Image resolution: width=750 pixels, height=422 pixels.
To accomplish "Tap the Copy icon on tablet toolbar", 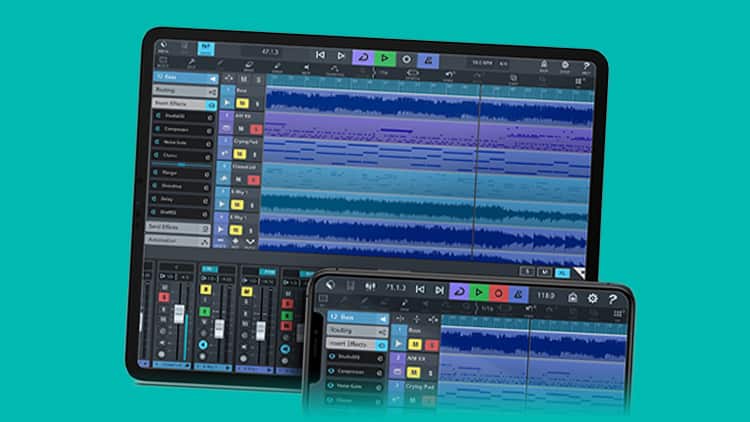I will click(x=513, y=78).
